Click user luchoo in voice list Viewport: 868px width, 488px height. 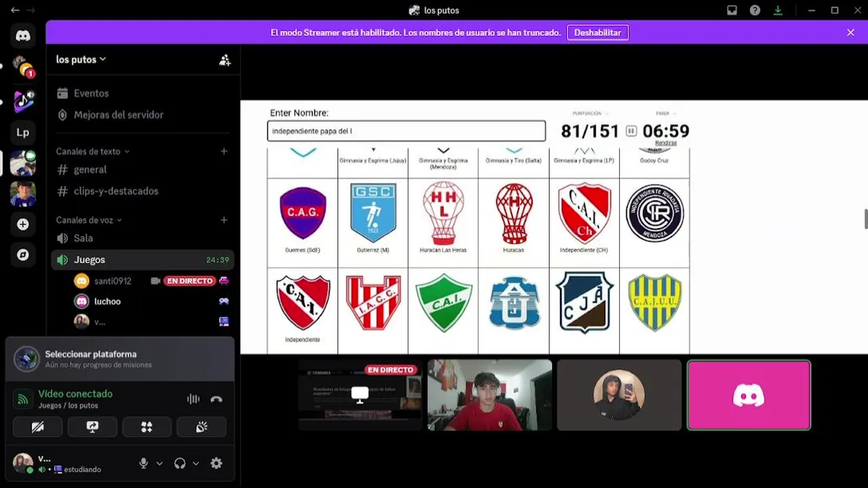107,301
